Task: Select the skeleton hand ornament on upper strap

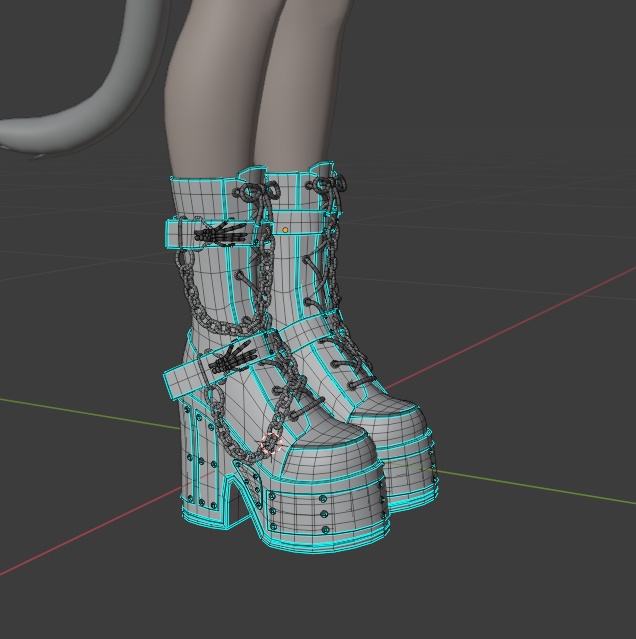Action: (220, 235)
